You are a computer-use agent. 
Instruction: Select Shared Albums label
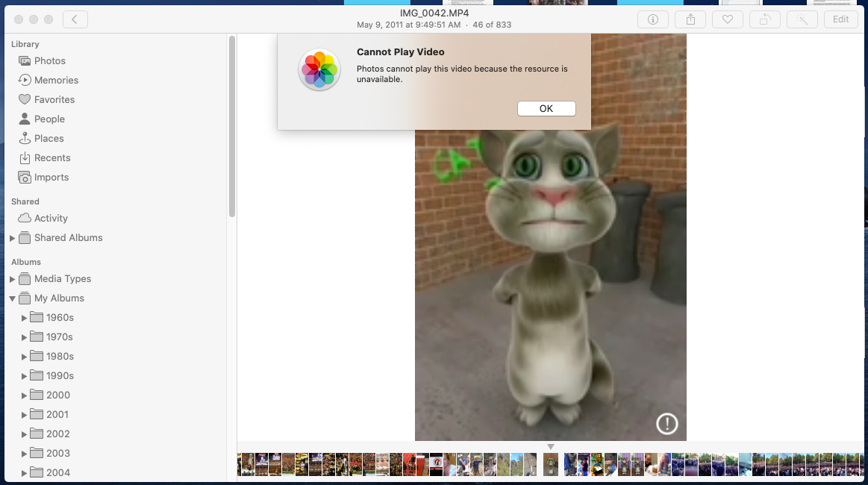[x=68, y=237]
